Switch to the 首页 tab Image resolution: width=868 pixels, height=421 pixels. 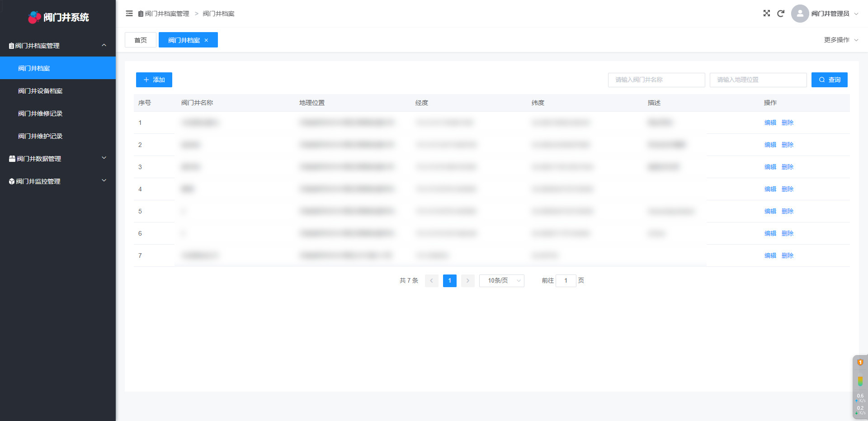[x=141, y=40]
